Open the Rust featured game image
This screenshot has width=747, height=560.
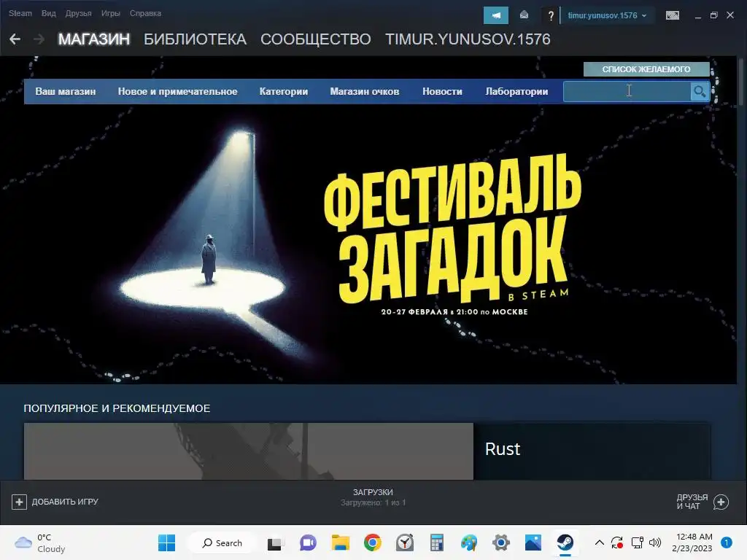point(249,451)
